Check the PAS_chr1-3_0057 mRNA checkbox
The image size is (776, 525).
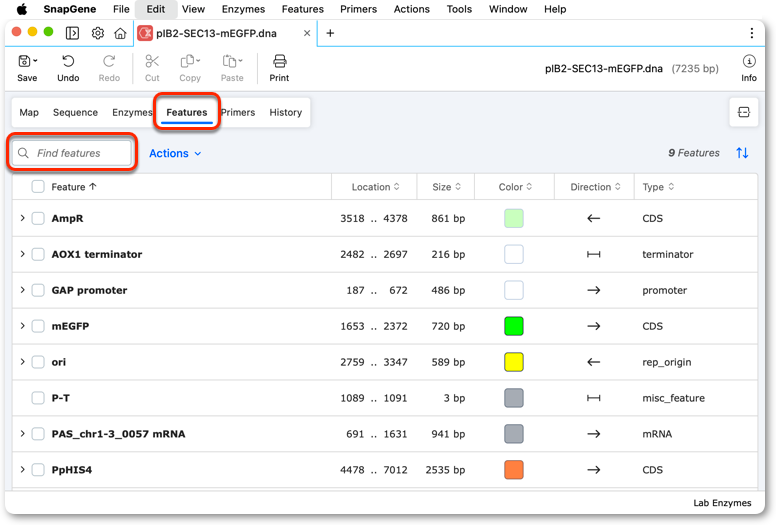pos(38,434)
